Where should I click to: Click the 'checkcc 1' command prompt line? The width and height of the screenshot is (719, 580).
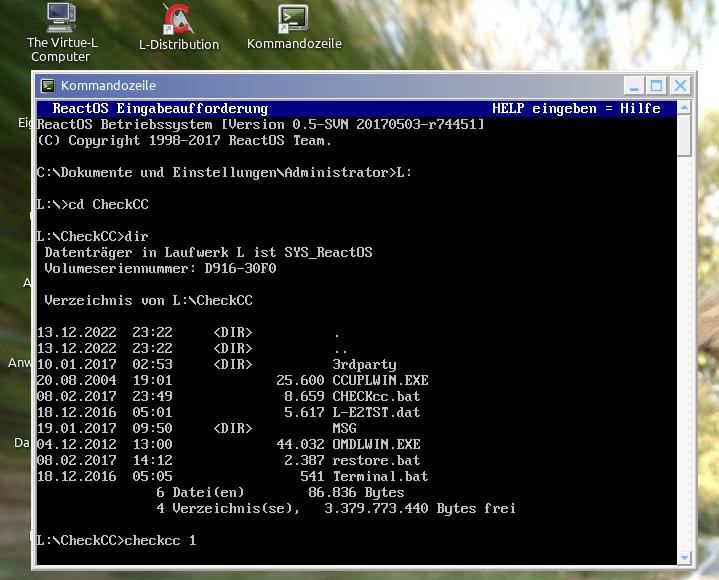click(x=116, y=541)
